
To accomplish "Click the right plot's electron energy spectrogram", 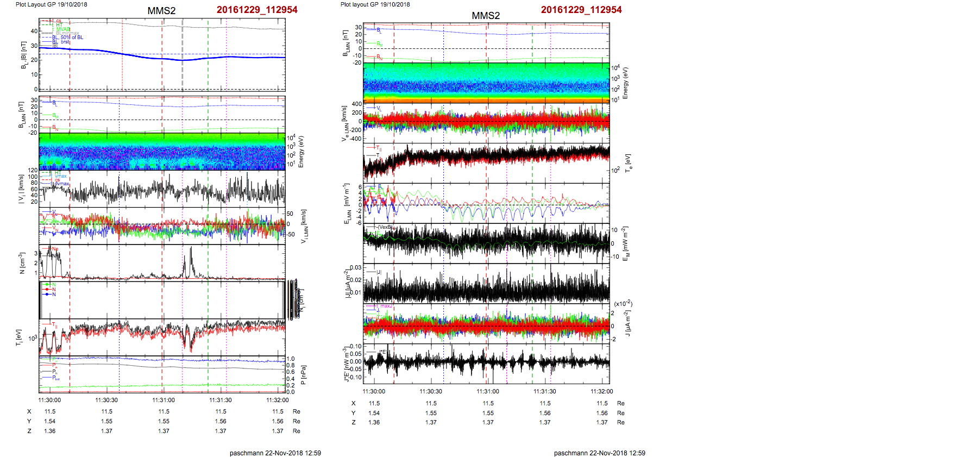I will point(486,83).
